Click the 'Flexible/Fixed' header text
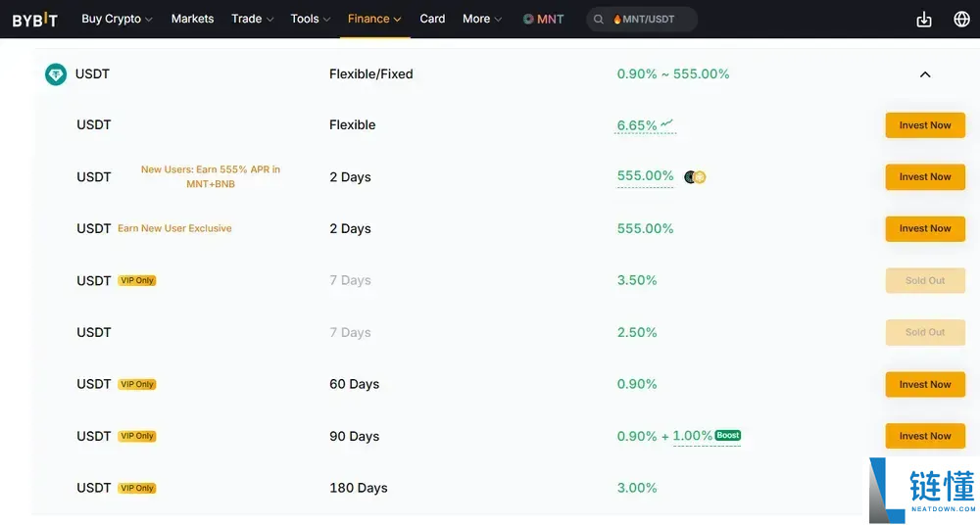This screenshot has height=525, width=980. [371, 74]
